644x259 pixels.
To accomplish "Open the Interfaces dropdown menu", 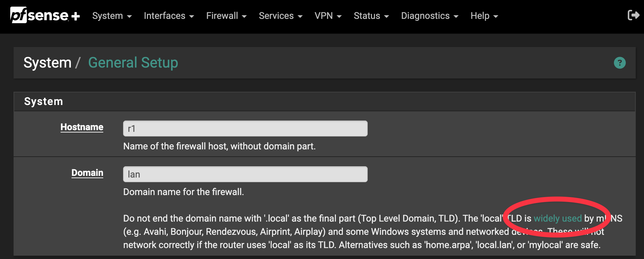I will [169, 16].
